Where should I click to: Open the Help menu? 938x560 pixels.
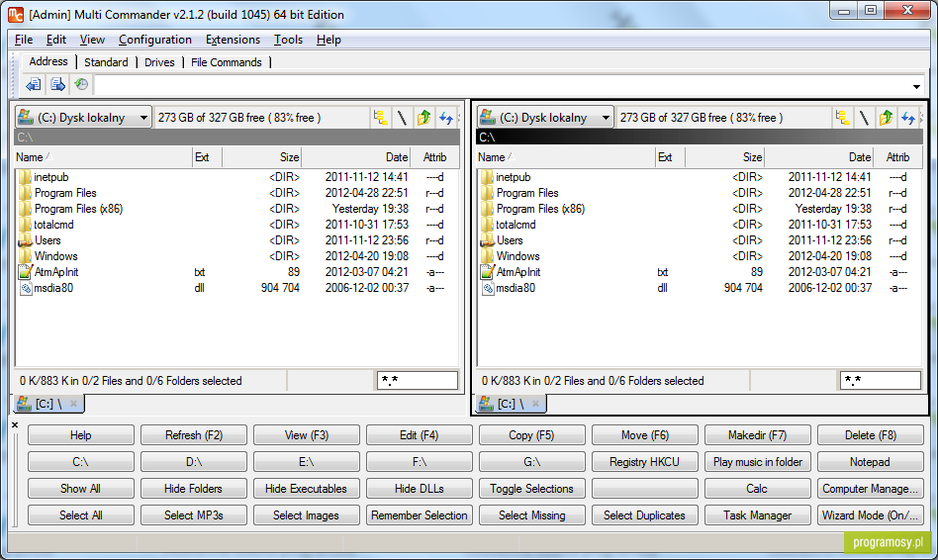click(328, 40)
